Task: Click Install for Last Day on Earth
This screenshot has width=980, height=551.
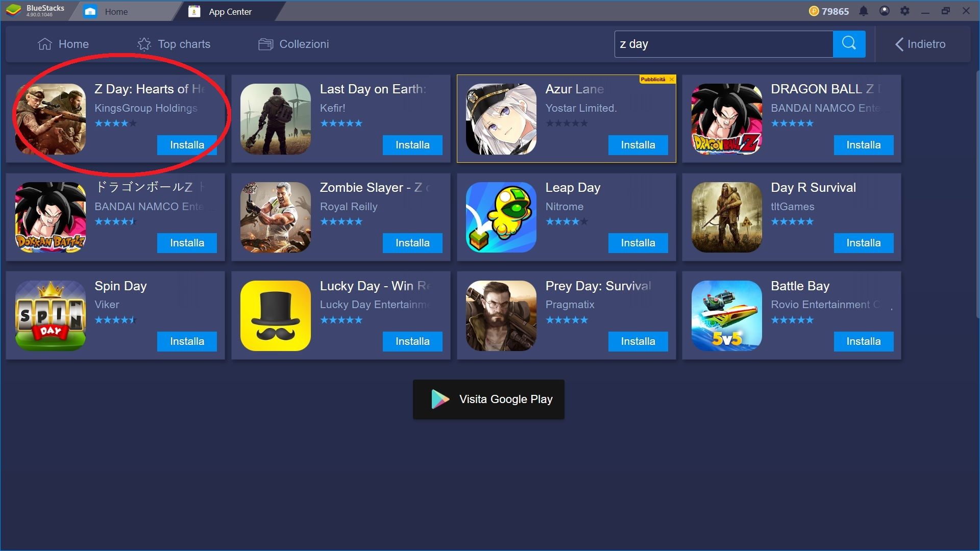Action: click(412, 145)
